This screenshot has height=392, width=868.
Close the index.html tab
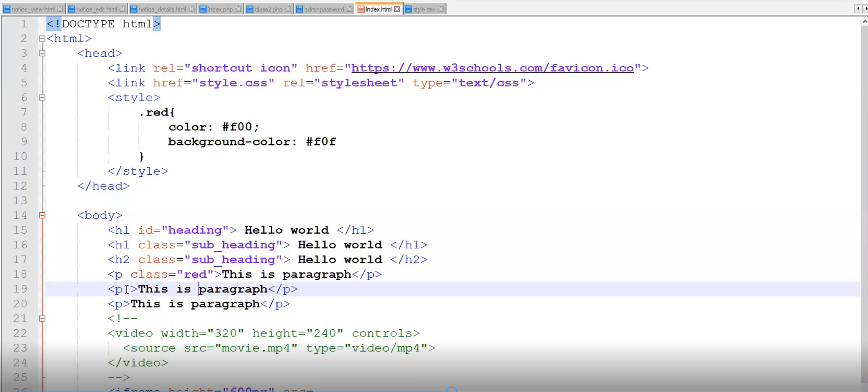397,9
